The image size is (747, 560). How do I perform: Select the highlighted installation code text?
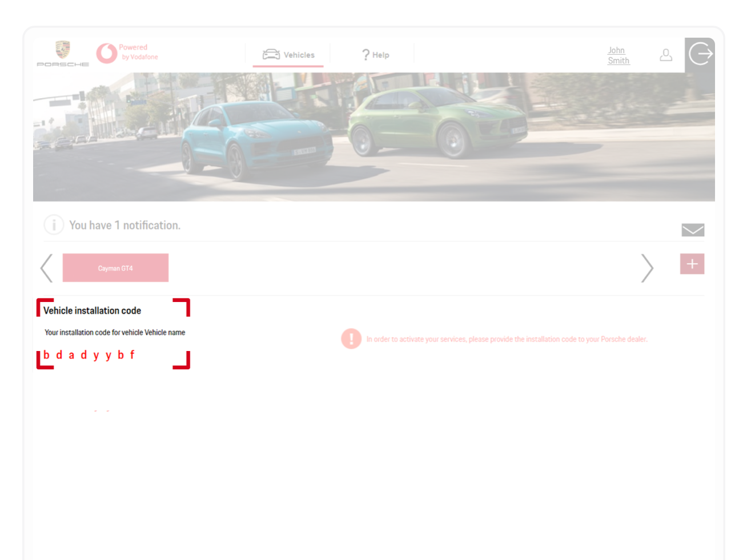[89, 354]
